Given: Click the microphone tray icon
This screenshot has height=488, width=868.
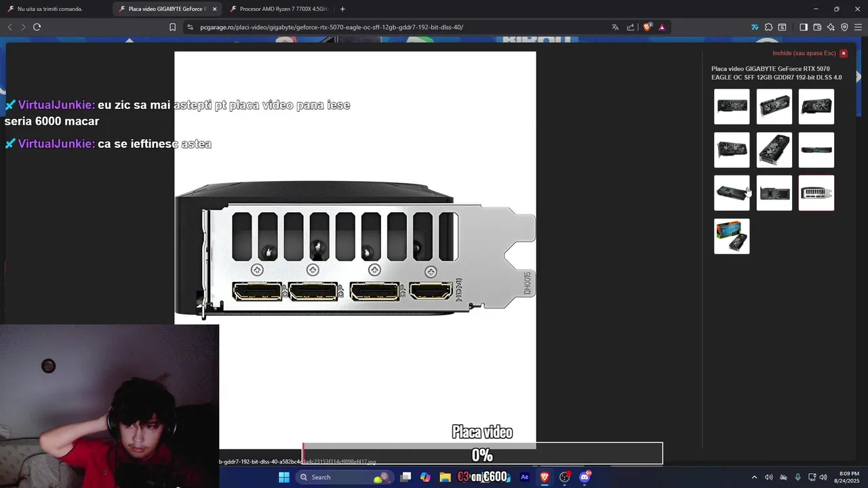Looking at the screenshot, I should 797,477.
